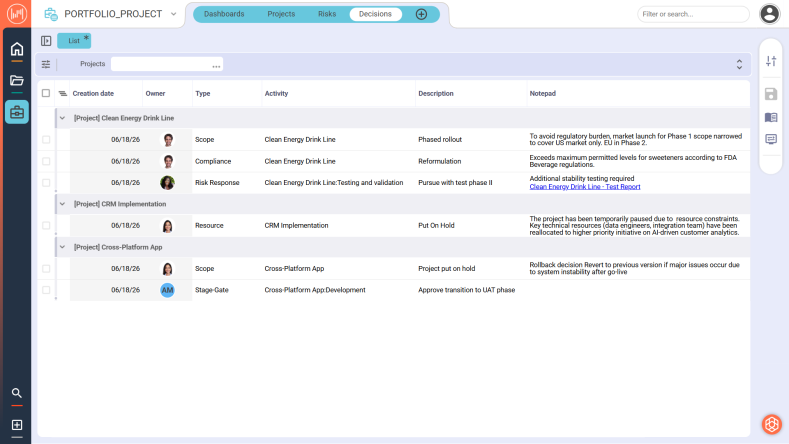Viewport: 789px width, 444px height.
Task: Check the Phased rollout row checkbox
Action: [46, 139]
